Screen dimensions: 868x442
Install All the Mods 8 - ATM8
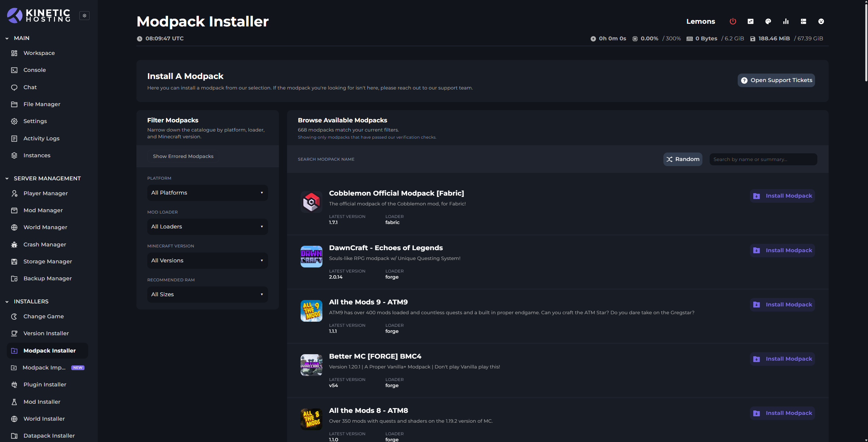(782, 413)
